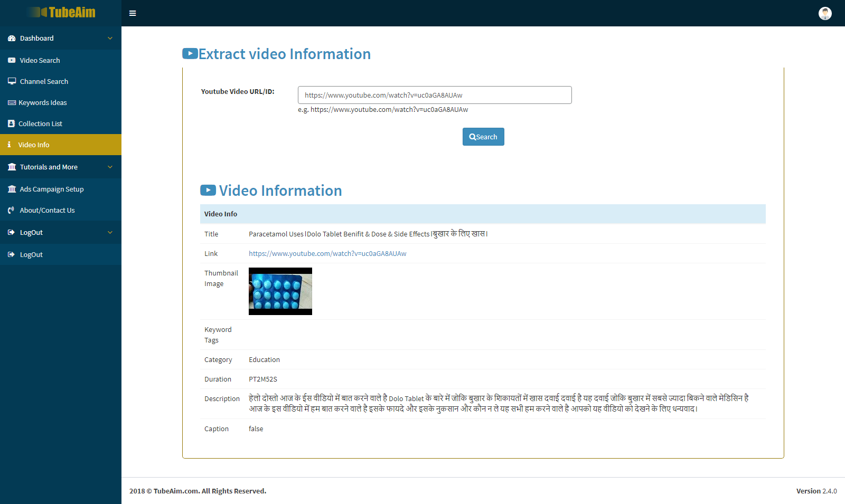845x504 pixels.
Task: Click the Duration row label
Action: 218,379
